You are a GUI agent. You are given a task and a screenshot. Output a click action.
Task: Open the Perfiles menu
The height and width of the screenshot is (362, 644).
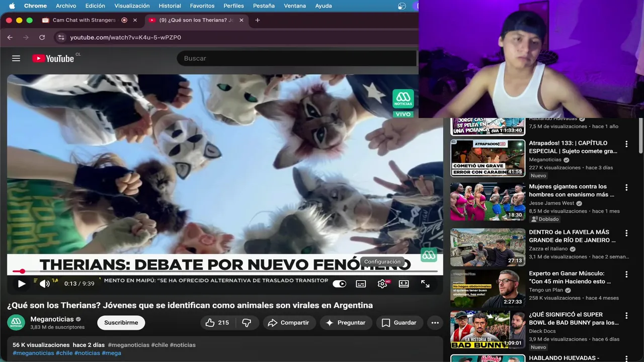[233, 6]
